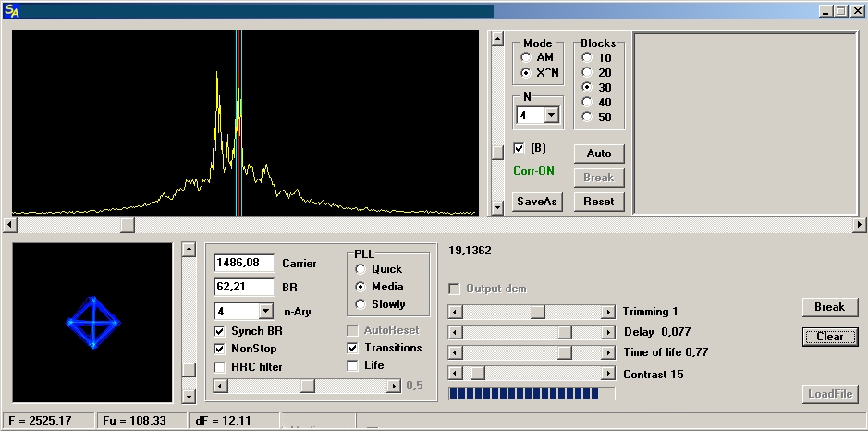Screen dimensions: 868x431
Task: Click the SaveAs button
Action: pyautogui.click(x=536, y=202)
